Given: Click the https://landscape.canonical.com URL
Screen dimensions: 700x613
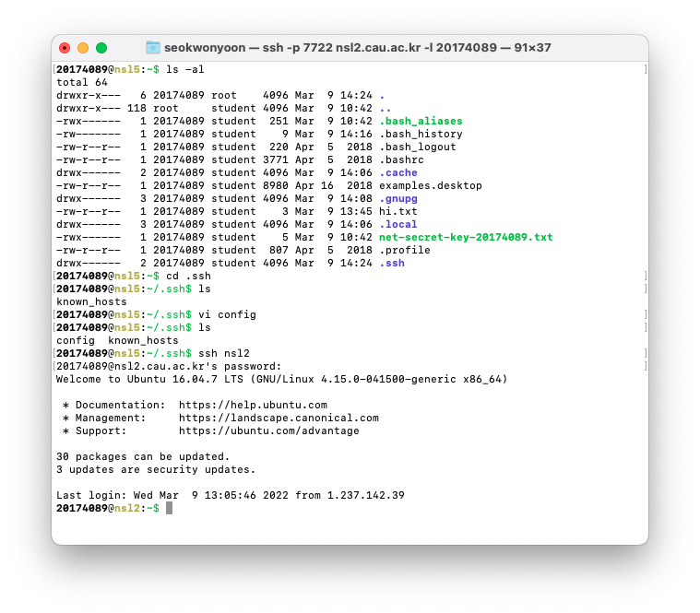Looking at the screenshot, I should tap(279, 418).
